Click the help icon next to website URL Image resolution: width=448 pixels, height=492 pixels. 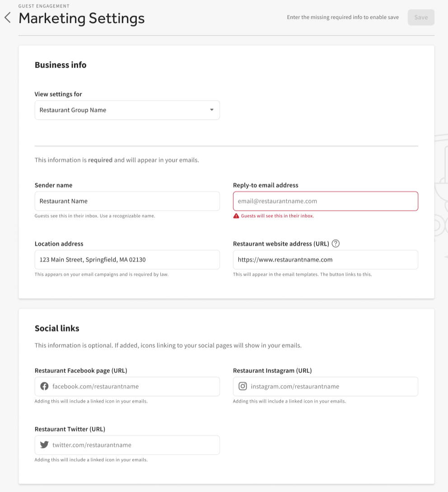pos(336,244)
